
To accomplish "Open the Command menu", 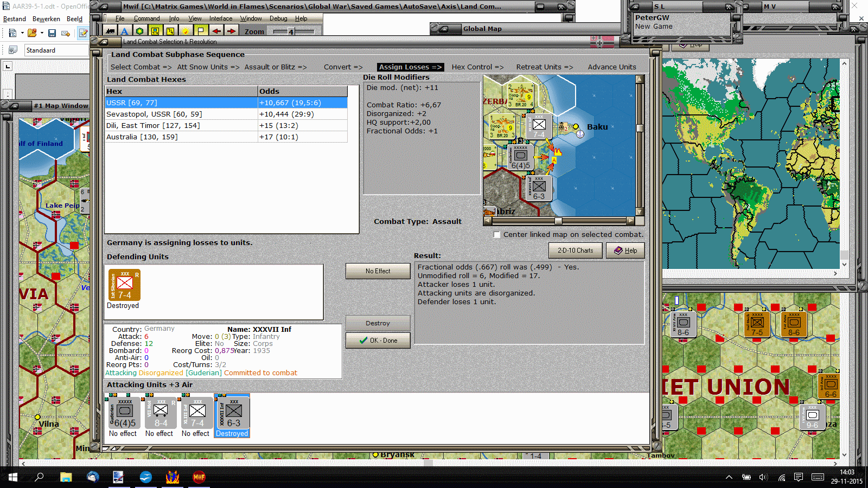I will coord(147,18).
